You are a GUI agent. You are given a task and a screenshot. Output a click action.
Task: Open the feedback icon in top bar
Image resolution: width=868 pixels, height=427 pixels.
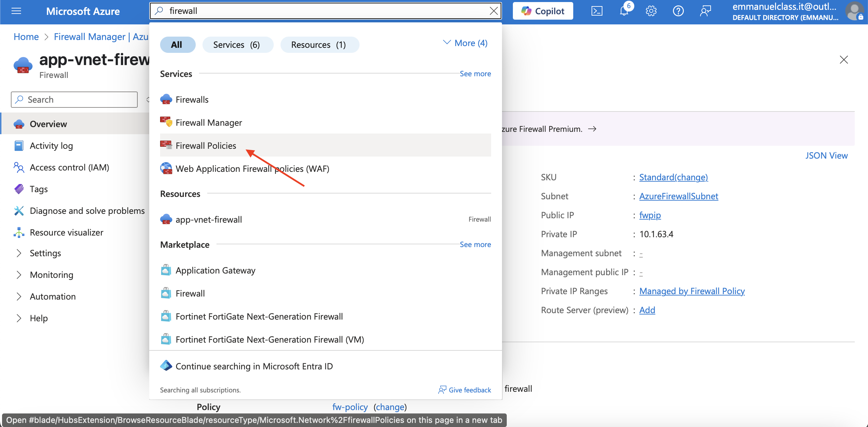[x=705, y=11]
